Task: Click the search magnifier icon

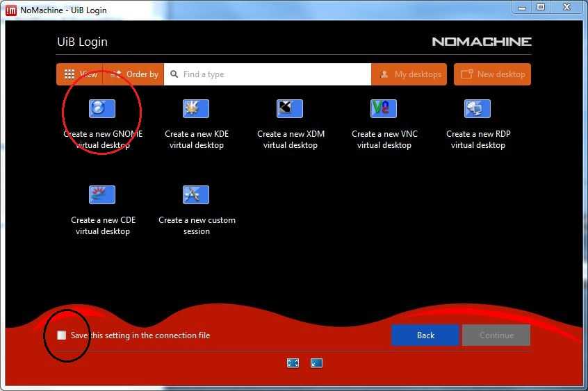Action: click(174, 74)
